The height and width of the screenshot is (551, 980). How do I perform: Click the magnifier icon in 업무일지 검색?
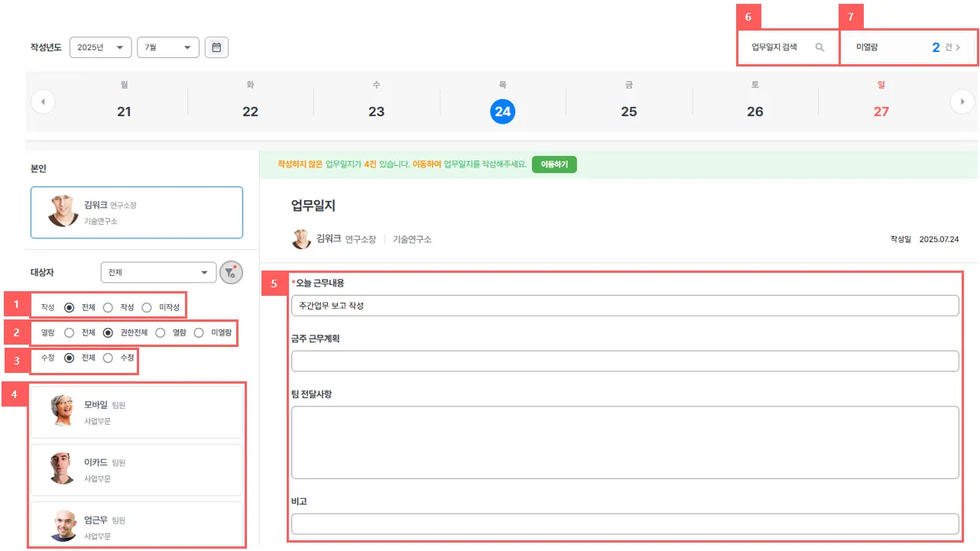click(x=820, y=47)
